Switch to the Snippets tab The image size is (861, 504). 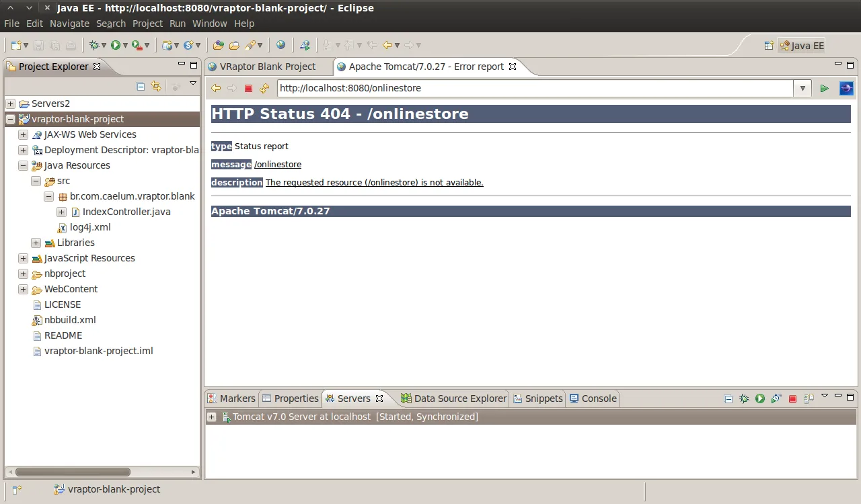click(537, 398)
